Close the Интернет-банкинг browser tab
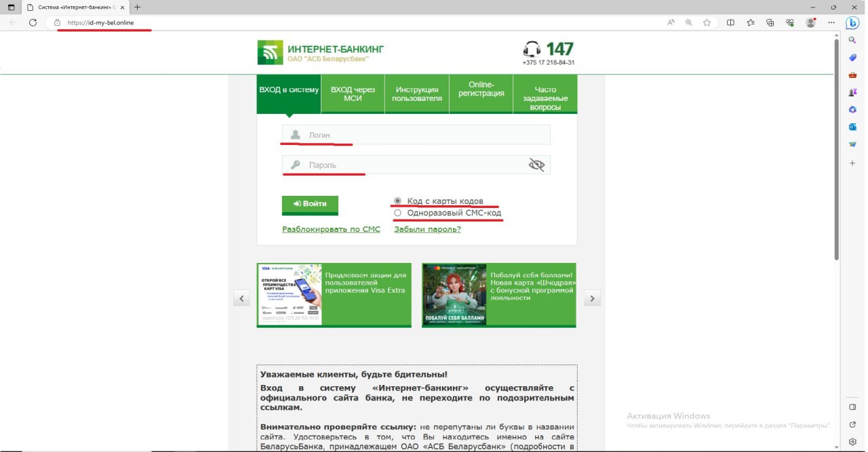Image resolution: width=868 pixels, height=452 pixels. [122, 7]
